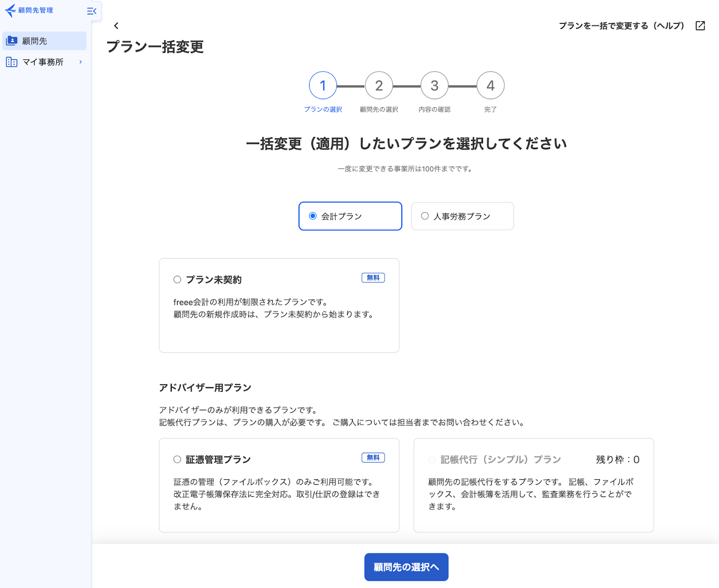The width and height of the screenshot is (719, 588).
Task: Click step 1 circle プランの選択
Action: coord(323,85)
